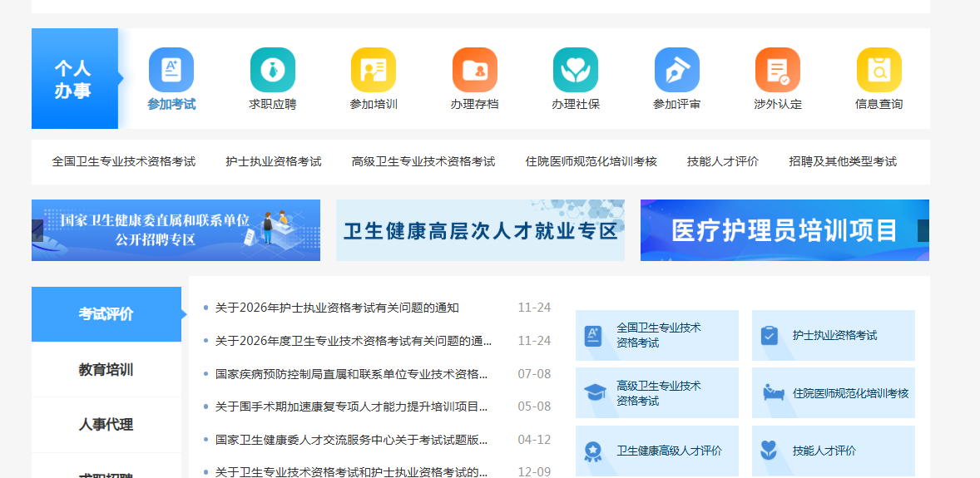The width and height of the screenshot is (980, 478).
Task: Click the 信息查询 search icon
Action: point(879,70)
